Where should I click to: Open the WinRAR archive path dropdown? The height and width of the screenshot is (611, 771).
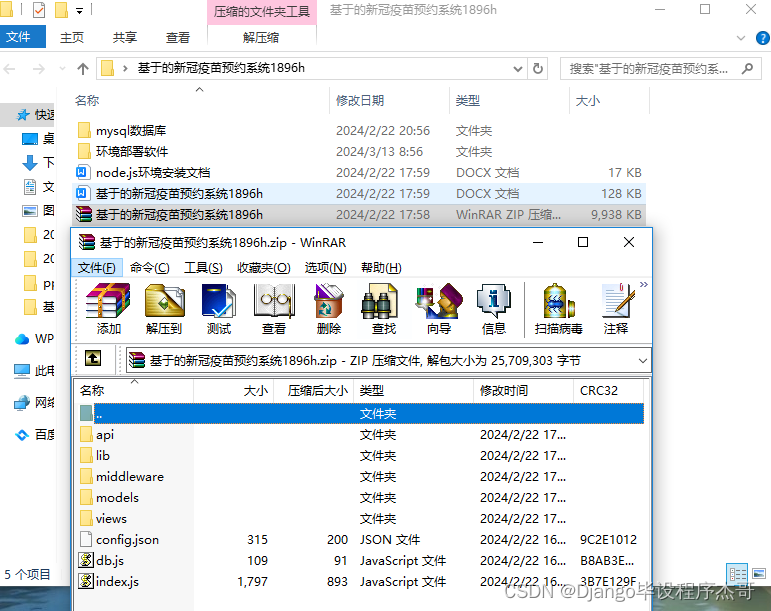[x=642, y=361]
